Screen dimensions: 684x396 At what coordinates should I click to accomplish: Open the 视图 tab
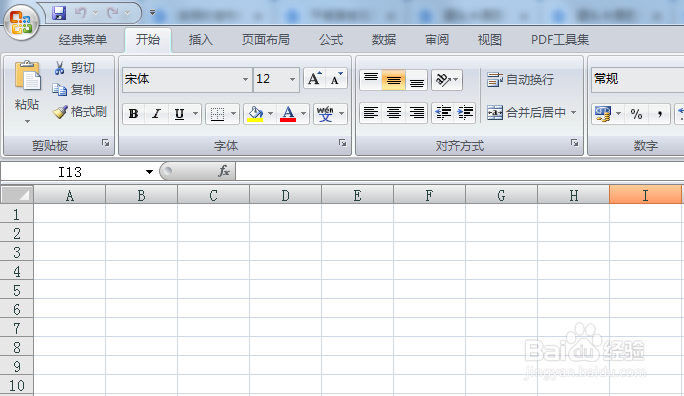[489, 40]
